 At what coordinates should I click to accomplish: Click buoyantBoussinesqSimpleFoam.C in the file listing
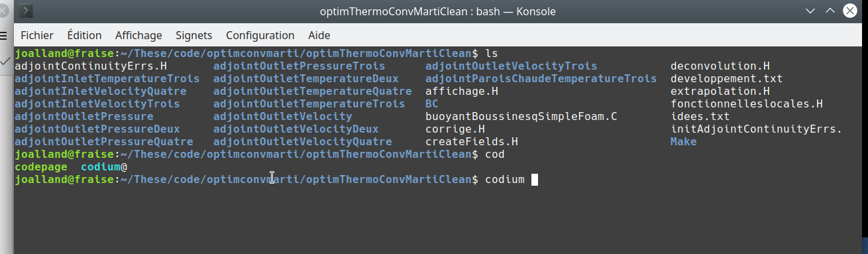click(x=521, y=117)
